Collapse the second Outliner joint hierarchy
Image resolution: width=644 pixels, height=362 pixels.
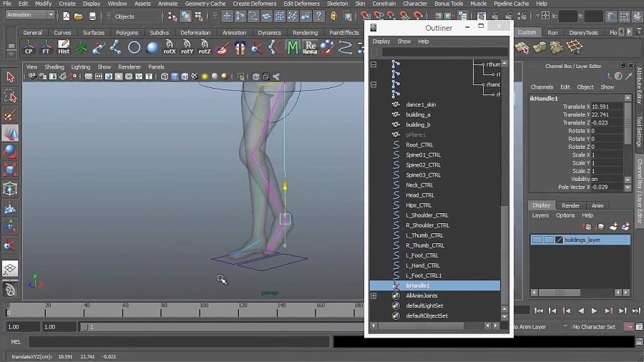click(x=374, y=84)
